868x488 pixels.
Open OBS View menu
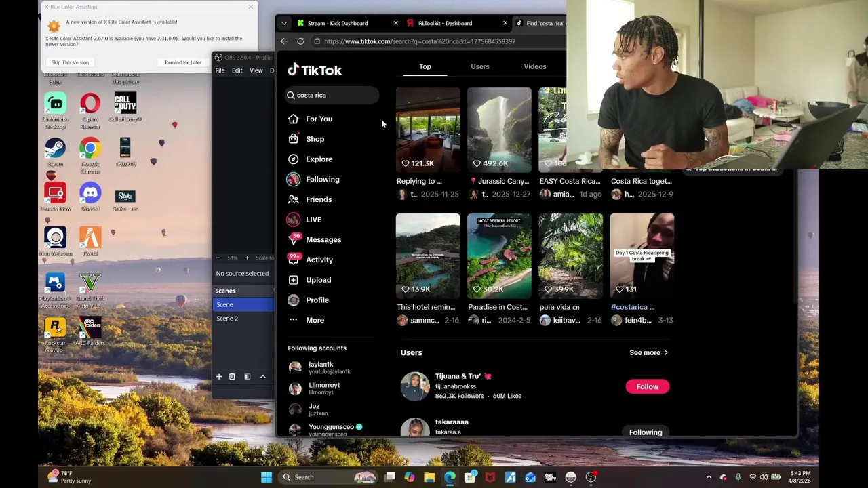(x=256, y=70)
